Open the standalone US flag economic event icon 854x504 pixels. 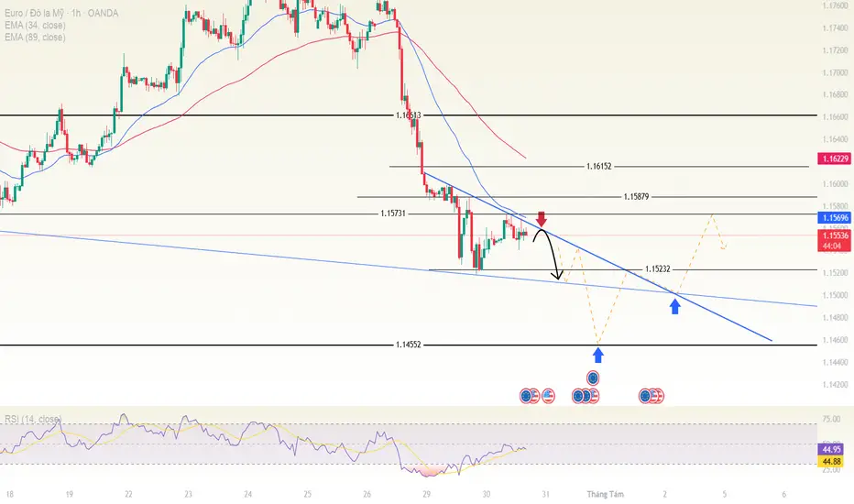click(548, 396)
